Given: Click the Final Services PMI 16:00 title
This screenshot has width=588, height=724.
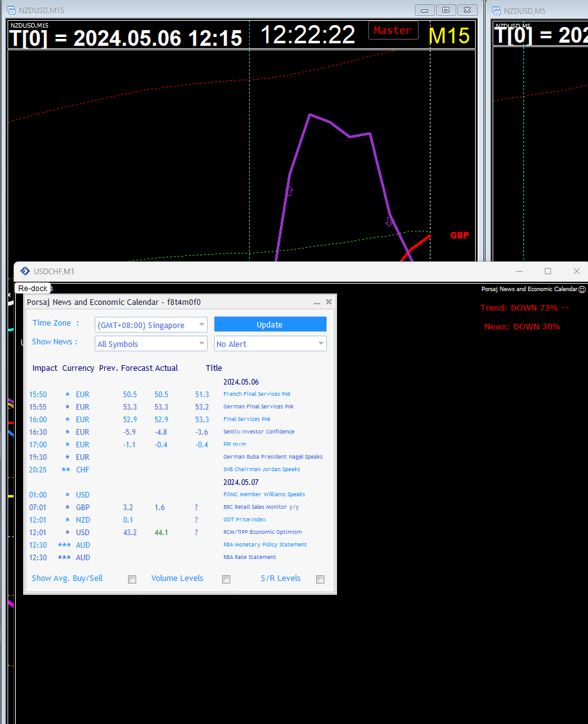Looking at the screenshot, I should pyautogui.click(x=247, y=419).
